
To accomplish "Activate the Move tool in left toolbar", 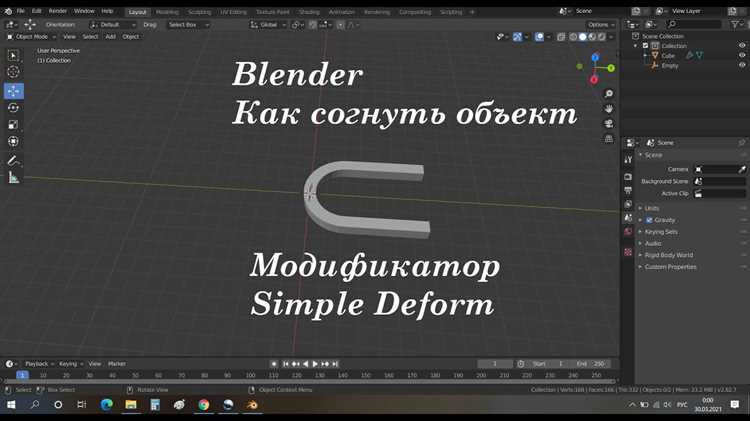I will click(x=13, y=91).
